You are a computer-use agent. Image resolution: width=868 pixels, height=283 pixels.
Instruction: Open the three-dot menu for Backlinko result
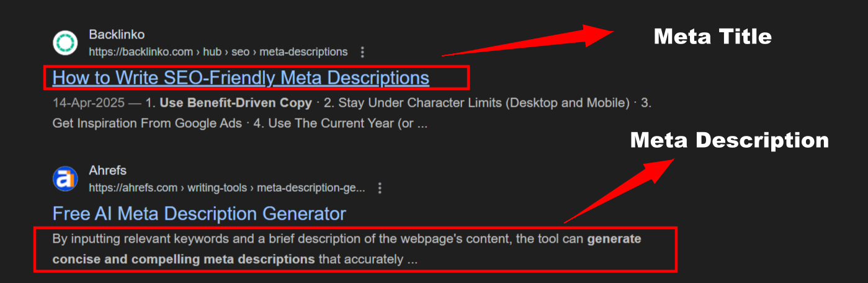363,52
